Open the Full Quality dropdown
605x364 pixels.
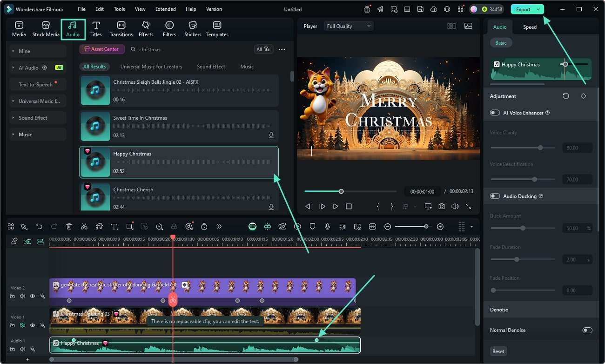tap(349, 26)
